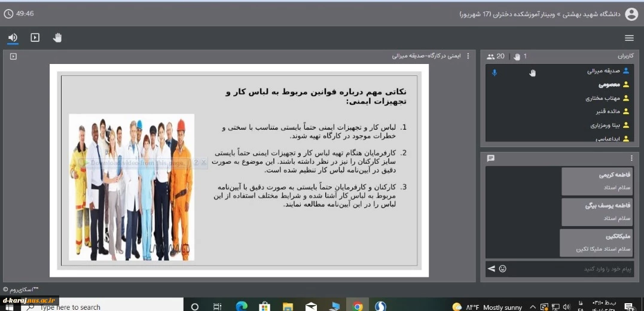The height and width of the screenshot is (311, 644).
Task: Select user معصومی in the users list
Action: click(609, 85)
